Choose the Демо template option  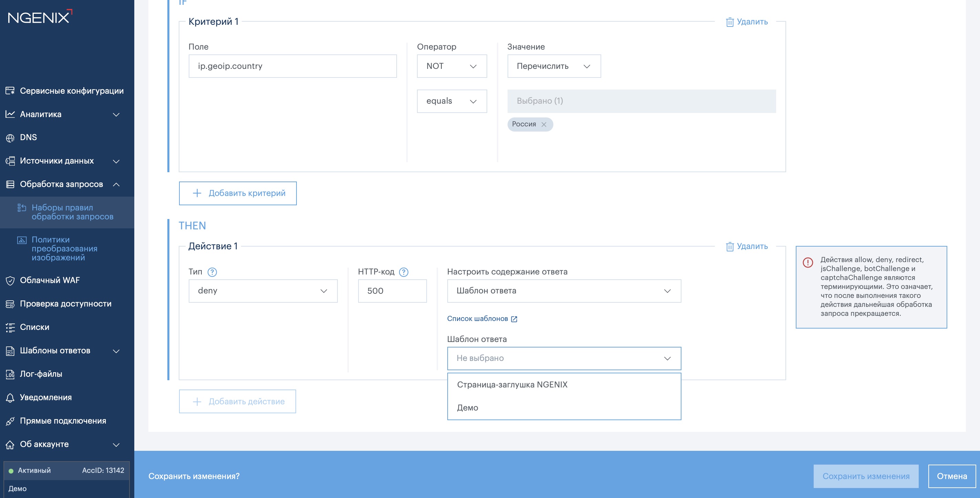pos(467,408)
